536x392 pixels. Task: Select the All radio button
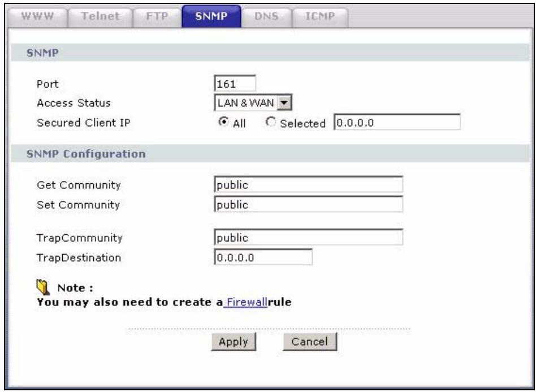pyautogui.click(x=223, y=122)
